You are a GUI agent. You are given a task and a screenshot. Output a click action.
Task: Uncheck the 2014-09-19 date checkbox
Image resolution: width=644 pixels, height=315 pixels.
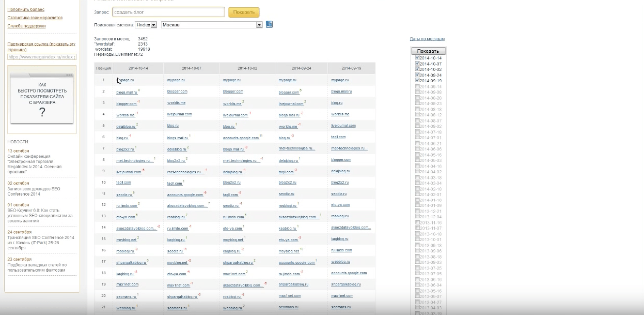[x=418, y=81]
